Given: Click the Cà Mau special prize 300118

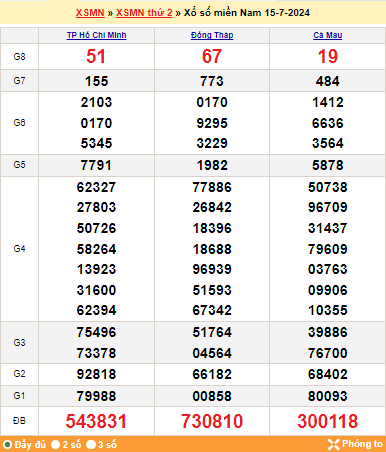Looking at the screenshot, I should point(328,421).
